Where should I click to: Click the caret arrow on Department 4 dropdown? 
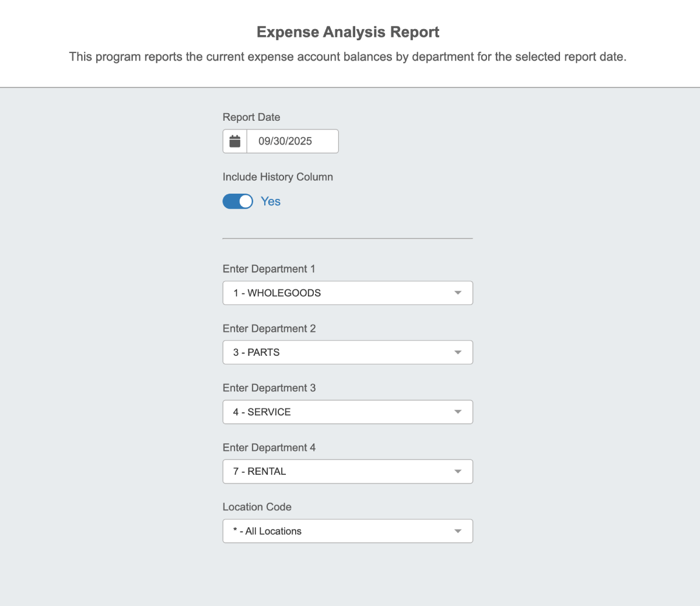458,471
